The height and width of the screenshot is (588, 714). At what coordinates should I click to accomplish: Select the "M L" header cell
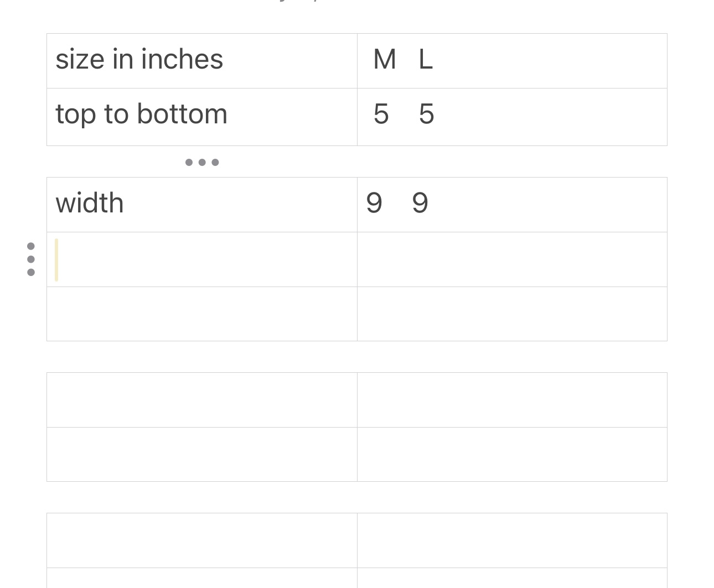pyautogui.click(x=512, y=61)
